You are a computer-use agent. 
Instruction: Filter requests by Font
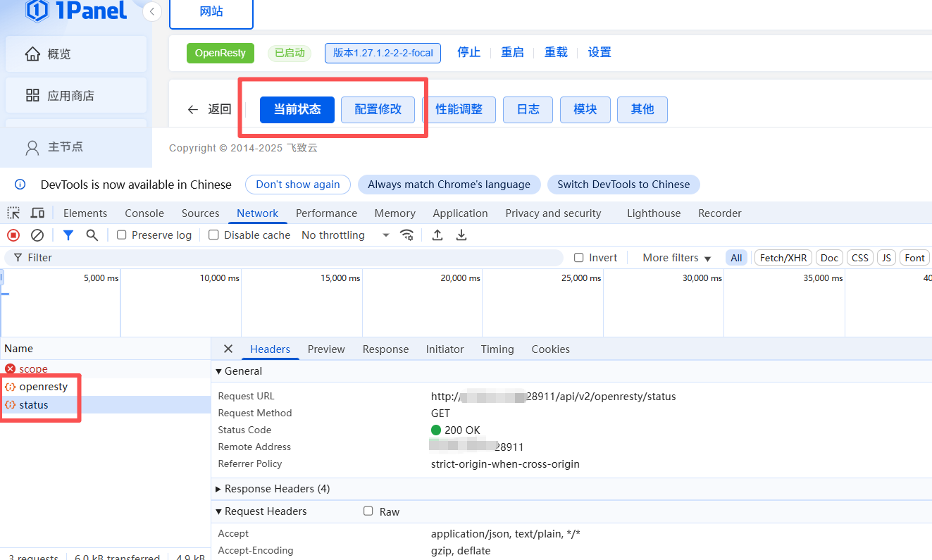click(x=914, y=258)
